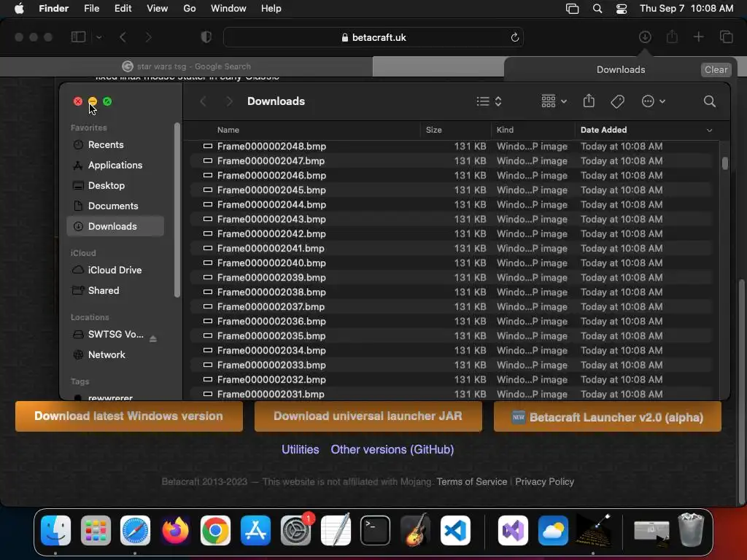The height and width of the screenshot is (560, 747).
Task: Open the Help menu
Action: pos(271,9)
